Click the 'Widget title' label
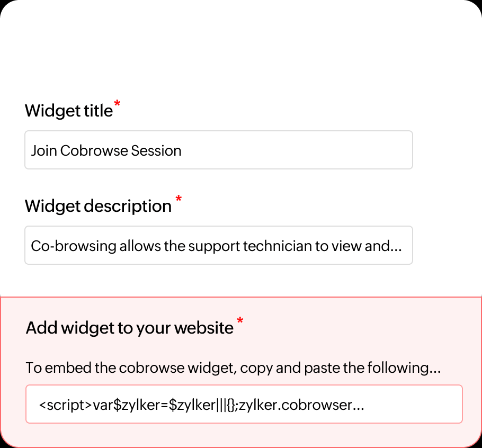Image resolution: width=482 pixels, height=448 pixels. 69,111
